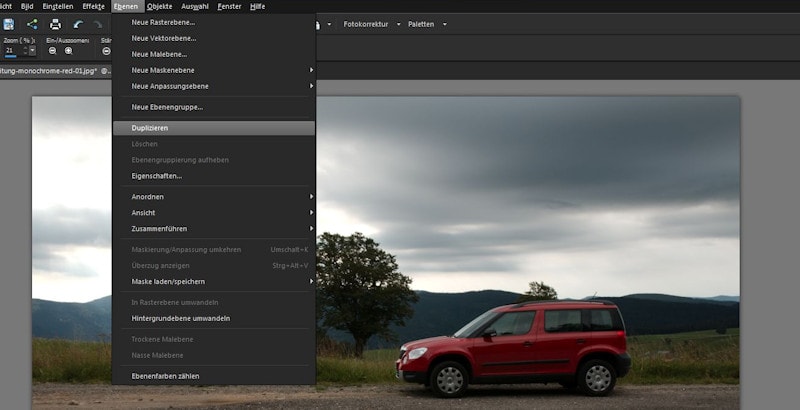Click the Share icon in toolbar
Screen dimensions: 800x410
click(32, 24)
